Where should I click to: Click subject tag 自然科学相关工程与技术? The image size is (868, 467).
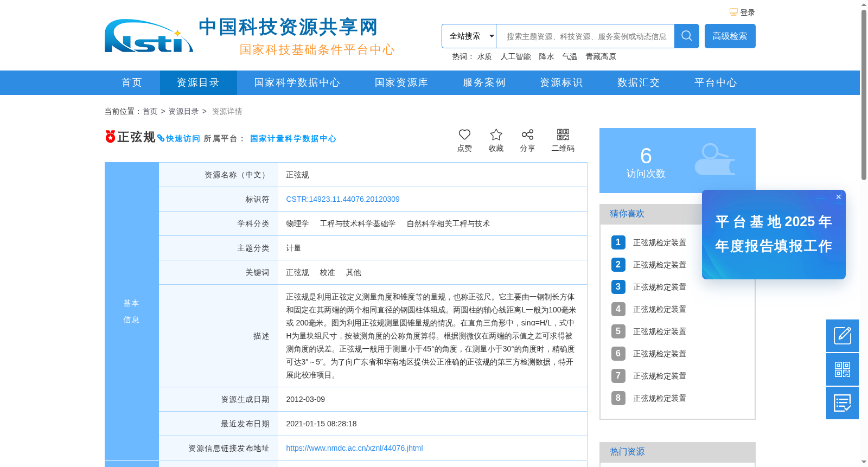point(448,223)
